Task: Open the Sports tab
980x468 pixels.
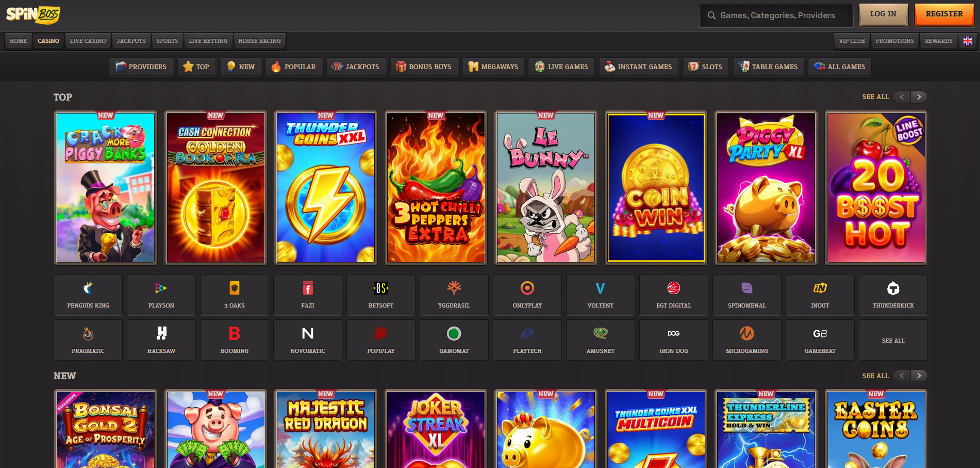Action: click(x=167, y=41)
